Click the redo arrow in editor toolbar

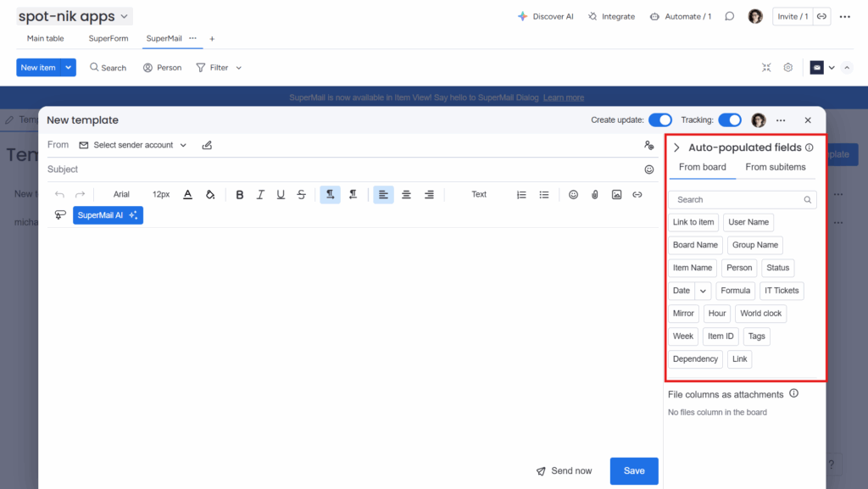81,194
